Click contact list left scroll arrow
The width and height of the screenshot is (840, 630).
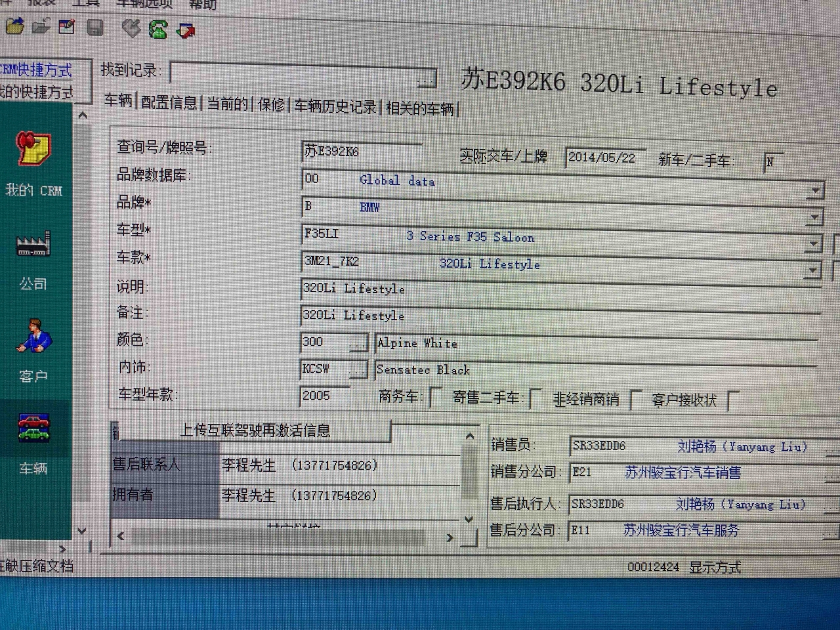(x=121, y=536)
